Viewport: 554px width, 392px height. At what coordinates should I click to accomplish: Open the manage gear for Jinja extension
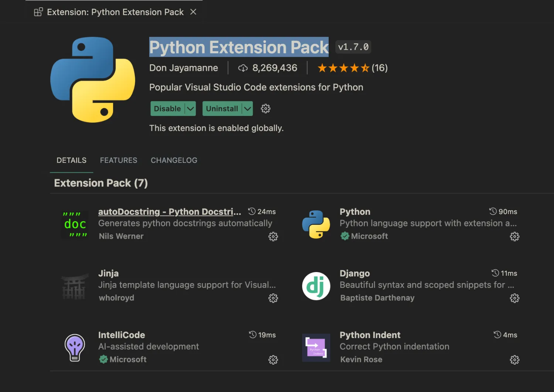[x=273, y=298]
